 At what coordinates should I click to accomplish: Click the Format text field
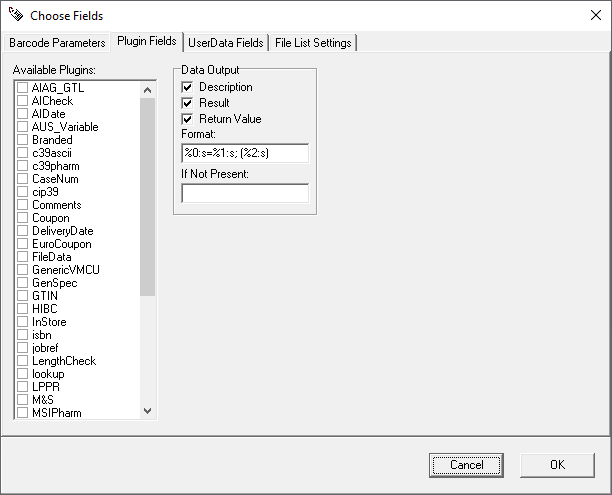245,153
